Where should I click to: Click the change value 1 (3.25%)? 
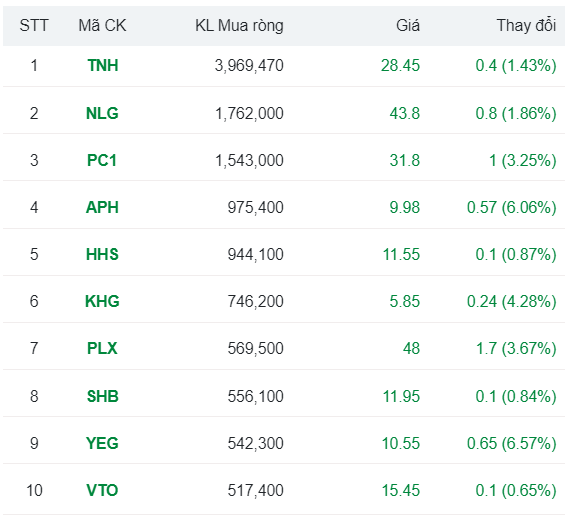coord(523,160)
